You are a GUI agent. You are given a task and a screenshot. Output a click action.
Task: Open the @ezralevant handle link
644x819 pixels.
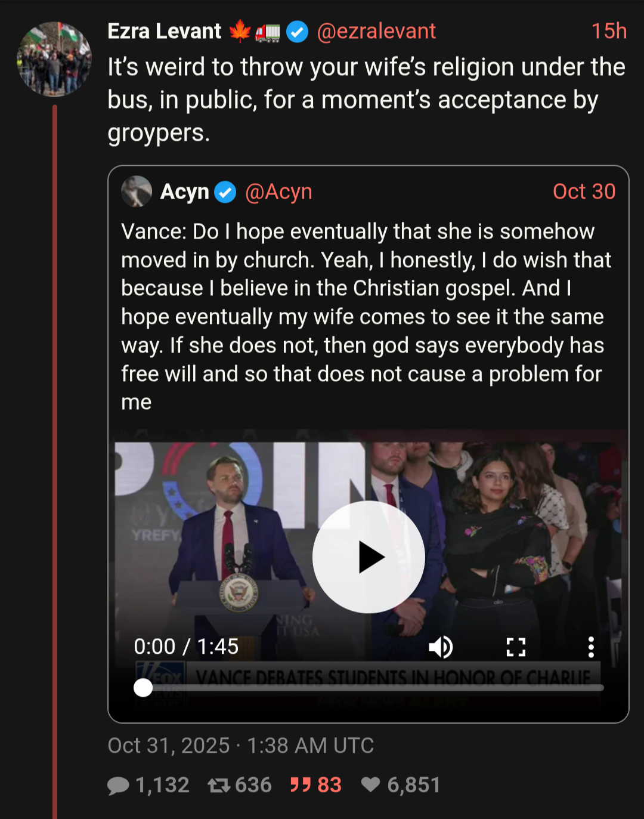pyautogui.click(x=376, y=31)
